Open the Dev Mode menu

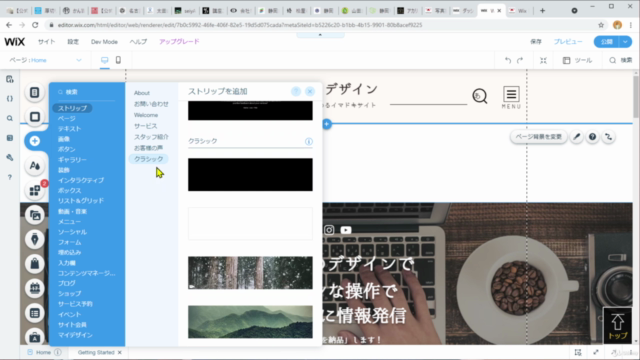[x=104, y=42]
